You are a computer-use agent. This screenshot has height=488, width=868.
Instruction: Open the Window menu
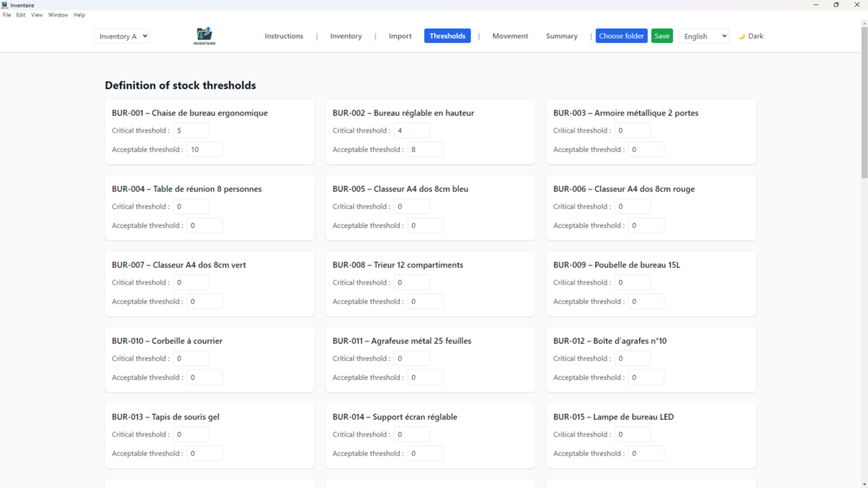pyautogui.click(x=58, y=15)
